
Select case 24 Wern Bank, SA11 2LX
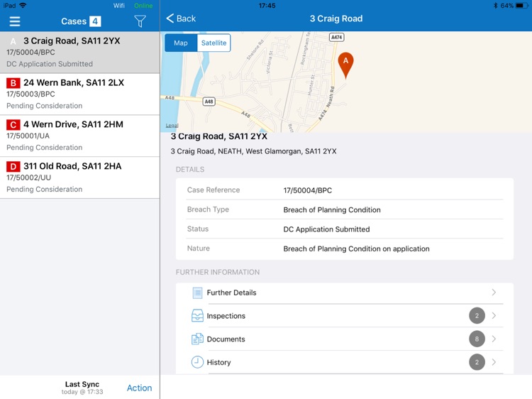79,94
